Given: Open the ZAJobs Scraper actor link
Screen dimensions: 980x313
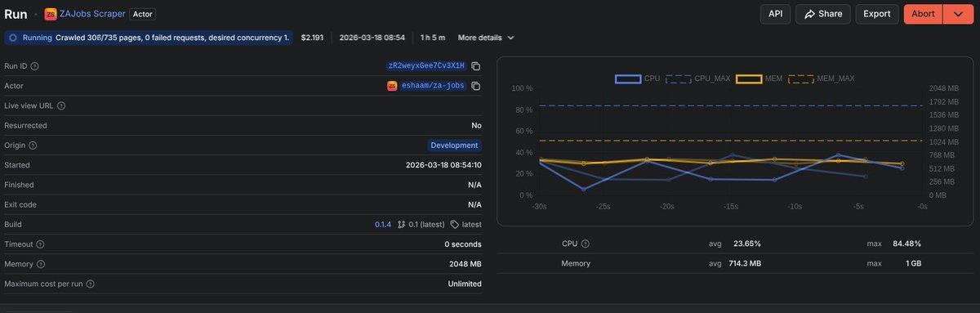Looking at the screenshot, I should (x=92, y=14).
